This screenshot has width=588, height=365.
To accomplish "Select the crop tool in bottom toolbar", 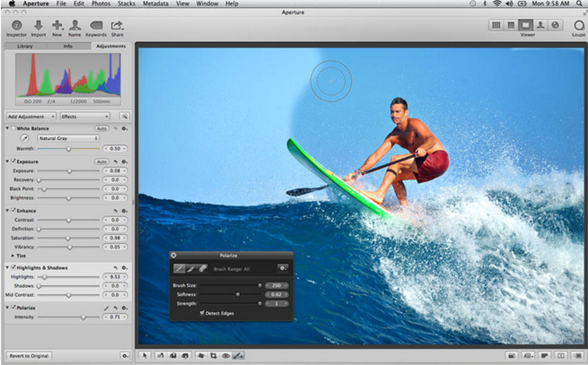I will pos(213,356).
